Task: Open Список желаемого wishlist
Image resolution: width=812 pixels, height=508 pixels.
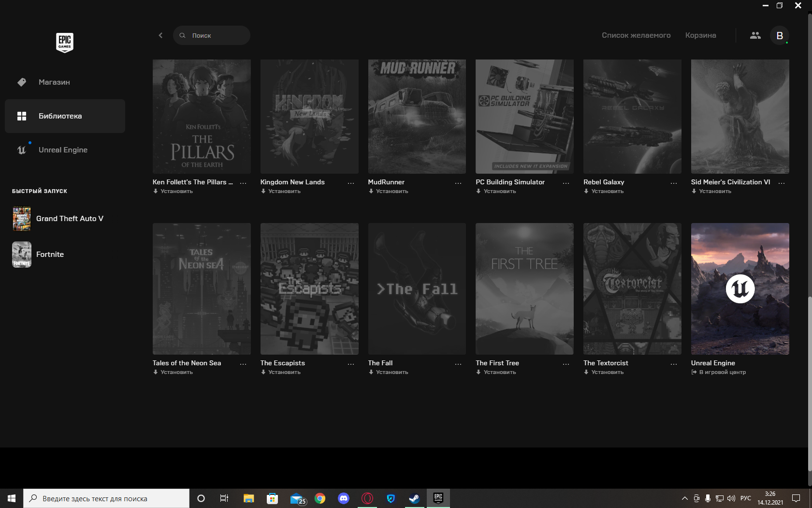Action: [x=636, y=35]
